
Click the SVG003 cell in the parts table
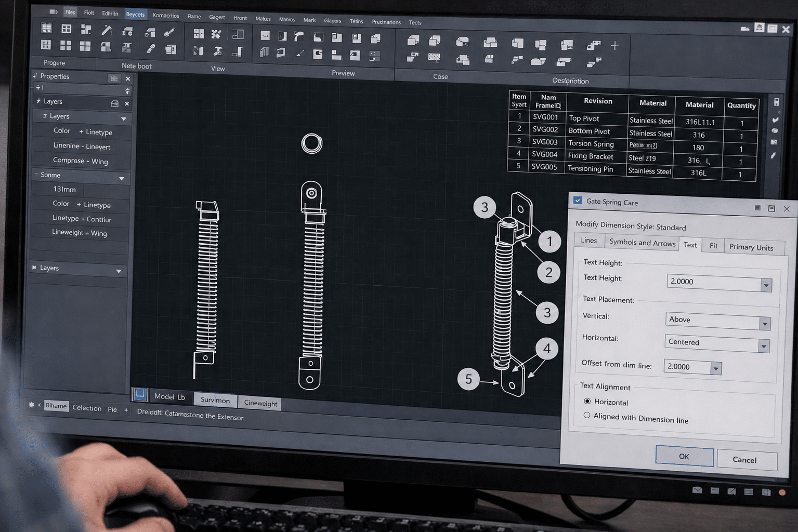545,142
